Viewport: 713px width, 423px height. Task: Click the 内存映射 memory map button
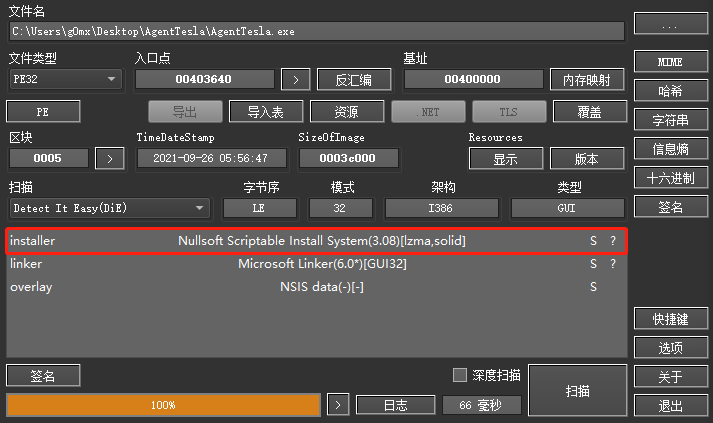pos(587,80)
